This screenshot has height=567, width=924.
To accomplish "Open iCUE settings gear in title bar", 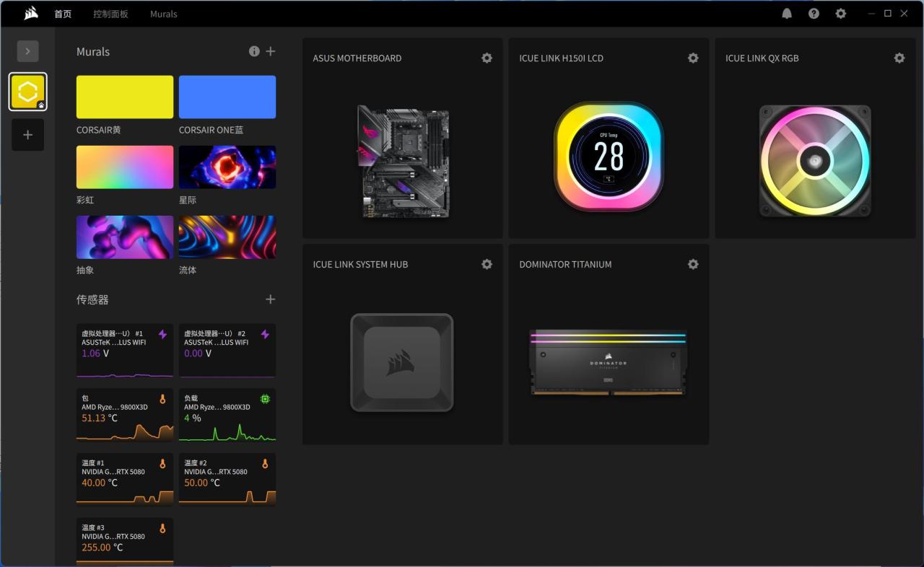I will click(x=840, y=14).
